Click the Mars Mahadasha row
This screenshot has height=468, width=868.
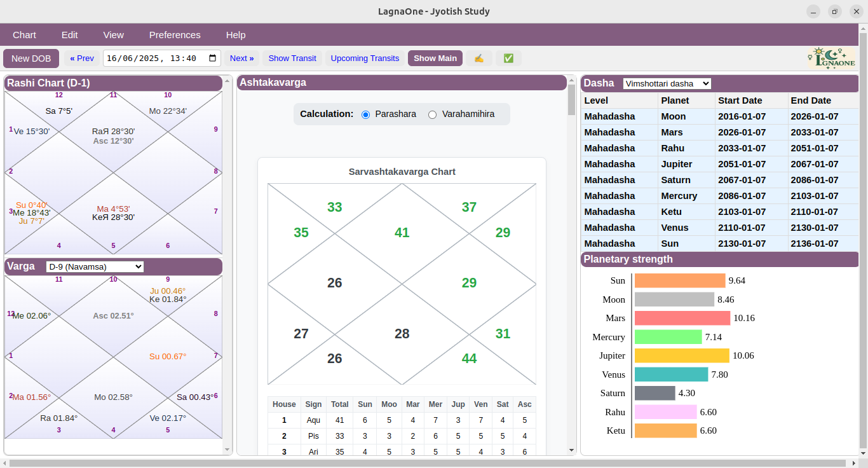(x=719, y=132)
